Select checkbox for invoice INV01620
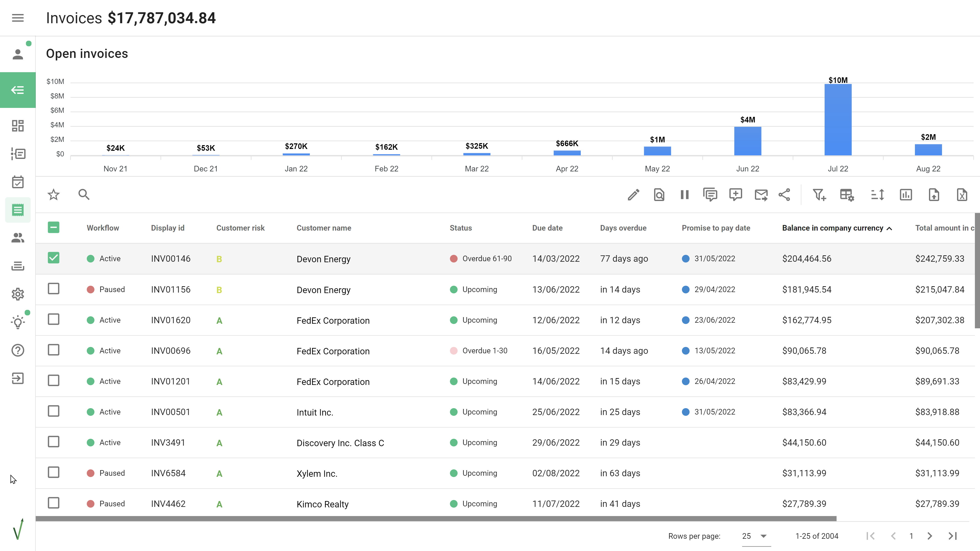 tap(54, 319)
